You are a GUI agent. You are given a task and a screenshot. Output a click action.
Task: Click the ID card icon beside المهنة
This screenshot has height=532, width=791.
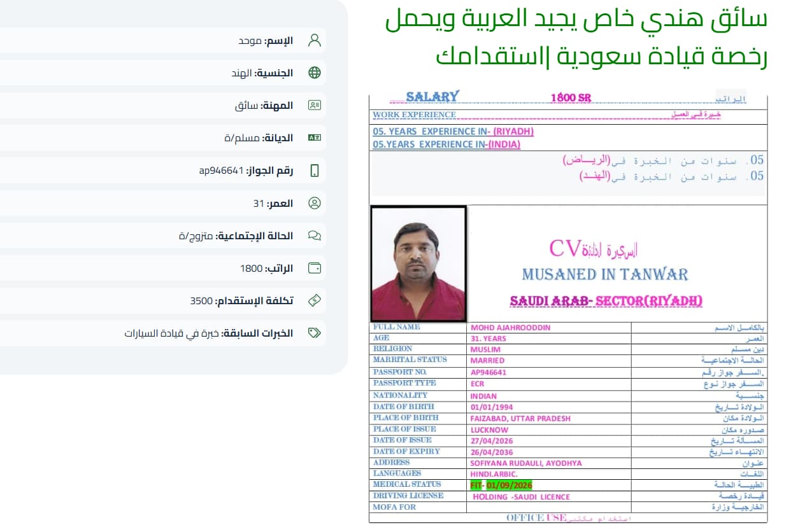click(315, 106)
